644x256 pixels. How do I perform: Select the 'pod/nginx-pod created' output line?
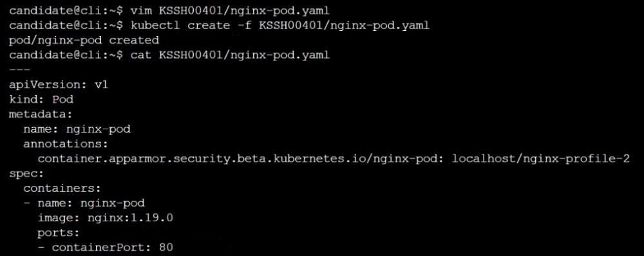pos(84,41)
